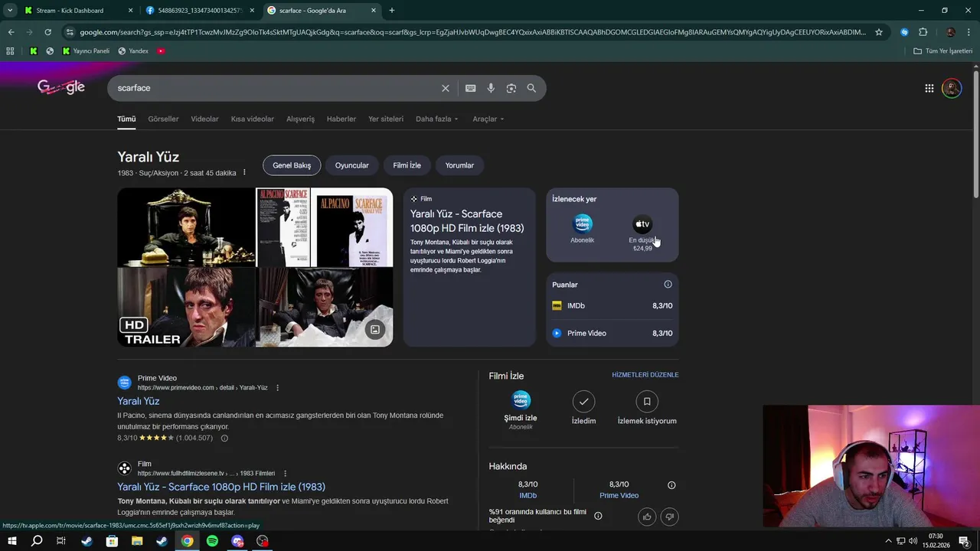Open three-dot menu for primevideo.com result
The image size is (980, 551).
pyautogui.click(x=277, y=388)
